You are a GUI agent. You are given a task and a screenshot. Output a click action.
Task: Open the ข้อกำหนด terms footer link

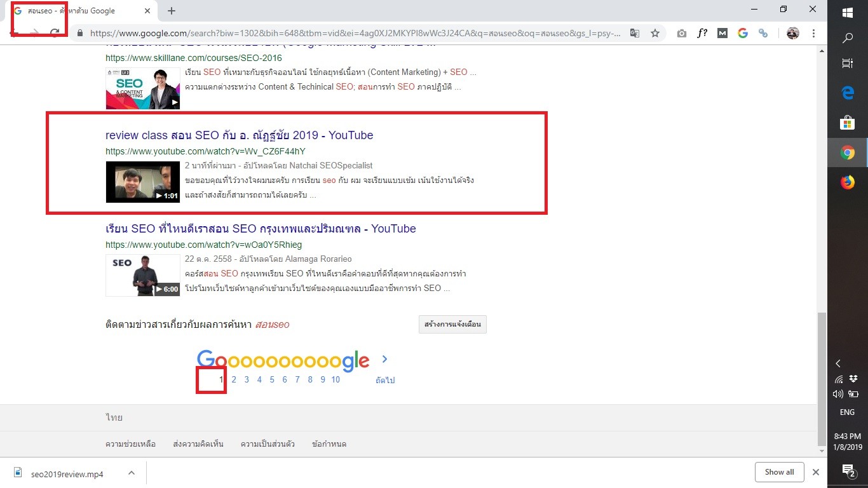329,444
